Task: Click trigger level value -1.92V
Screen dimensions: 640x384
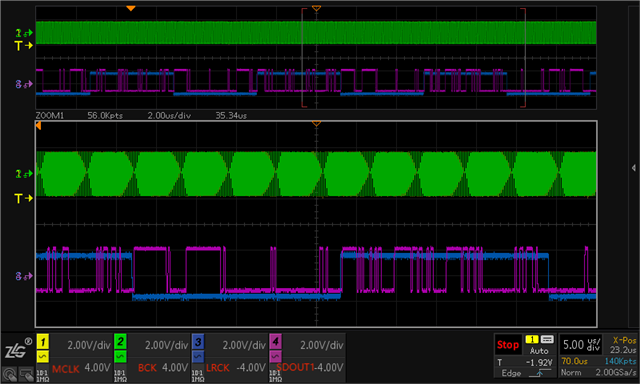Action: (539, 362)
